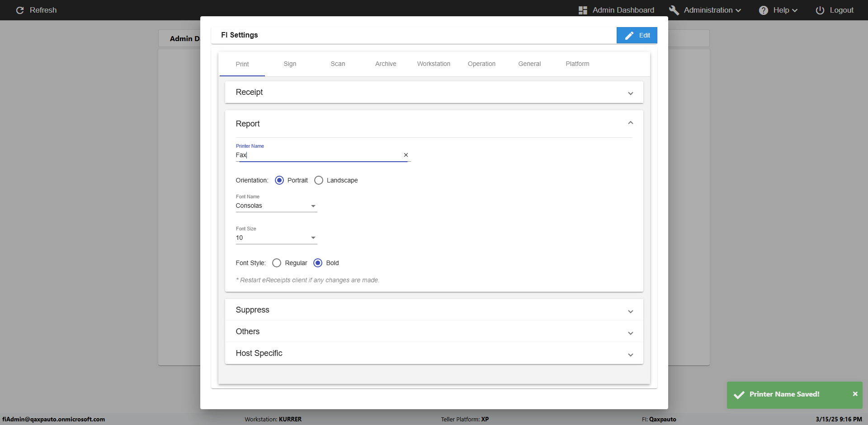Select Portrait orientation
Viewport: 868px width, 425px height.
click(279, 180)
